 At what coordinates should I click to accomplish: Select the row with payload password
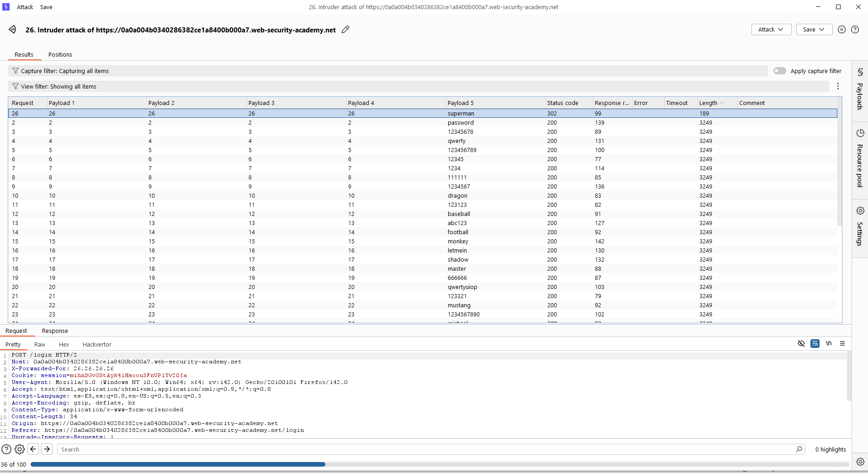423,122
